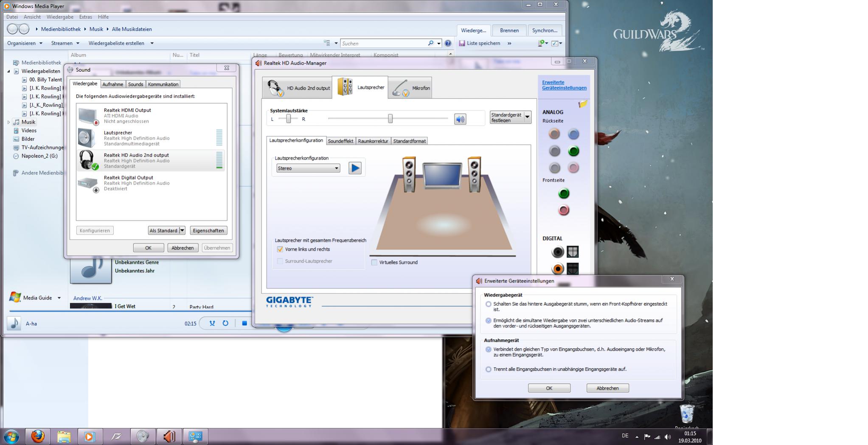Open the Realtek Audio-Manager taskbar icon

[x=169, y=436]
